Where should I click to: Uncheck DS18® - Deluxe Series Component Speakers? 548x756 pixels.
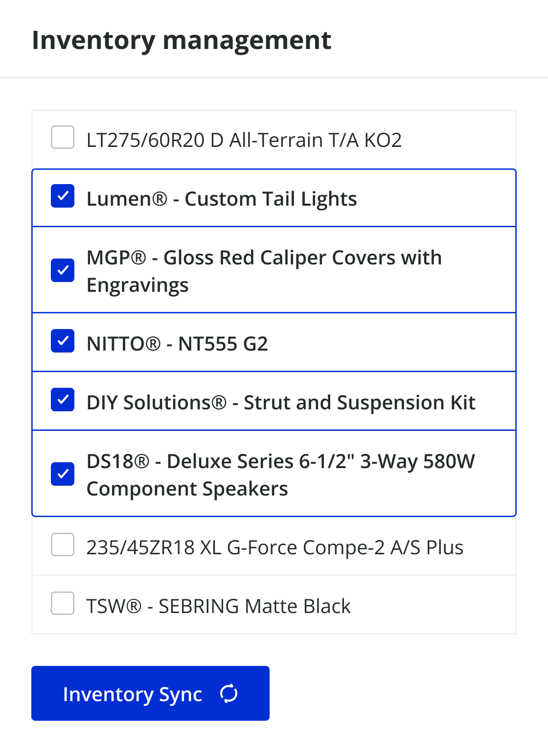point(62,473)
